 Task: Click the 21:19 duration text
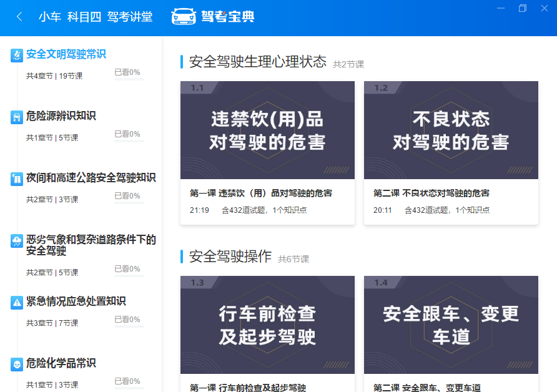click(x=199, y=210)
